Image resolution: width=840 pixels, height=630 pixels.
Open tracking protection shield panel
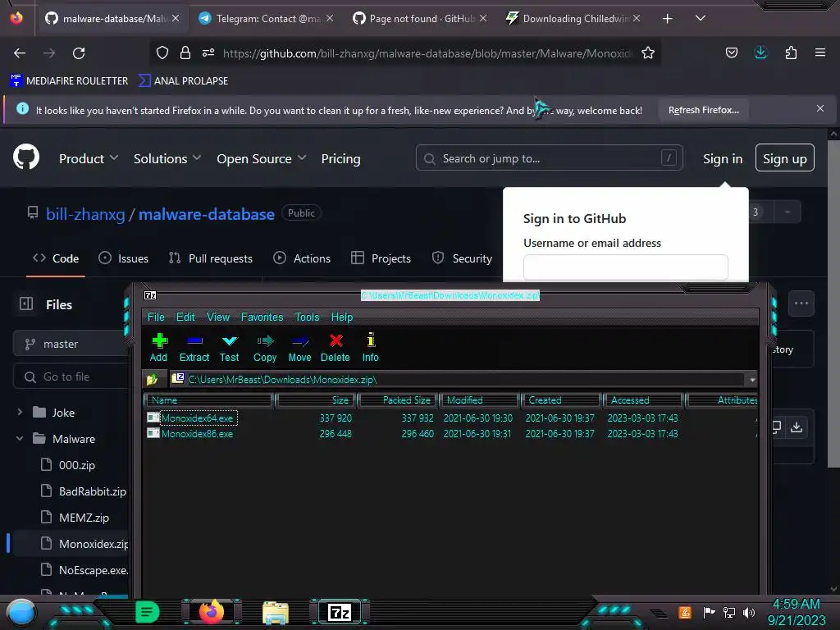162,52
